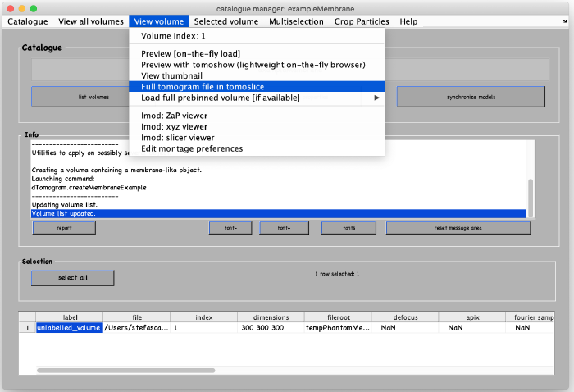Open Imod: slicer viewer
The width and height of the screenshot is (574, 392).
257,138
